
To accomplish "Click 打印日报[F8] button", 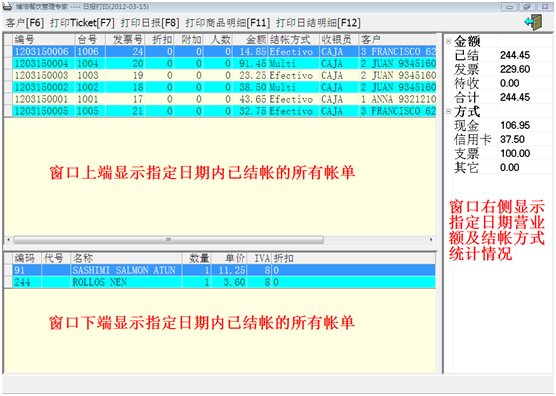I will 150,23.
